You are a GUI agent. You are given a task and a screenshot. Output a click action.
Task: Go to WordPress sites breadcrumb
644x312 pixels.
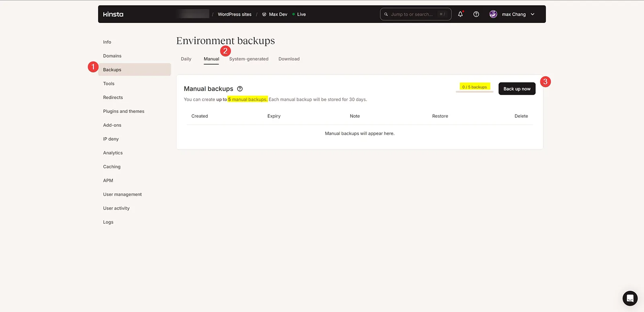pos(235,14)
